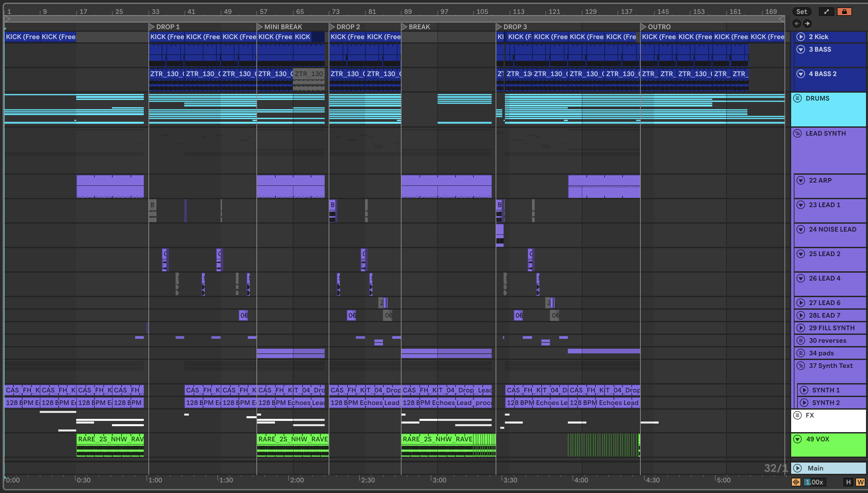Select the OUTRO locator marker

(643, 26)
